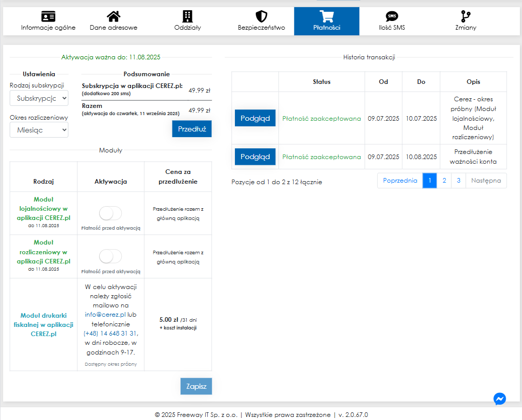Click the shopping cart Płatności icon
The width and height of the screenshot is (522, 420).
pos(327,16)
